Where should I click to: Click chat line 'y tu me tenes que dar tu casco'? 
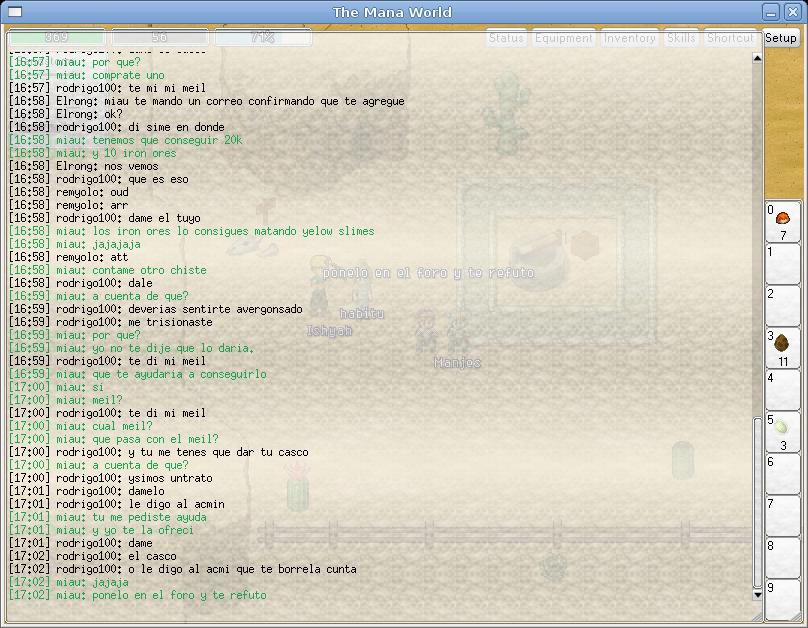tap(158, 452)
